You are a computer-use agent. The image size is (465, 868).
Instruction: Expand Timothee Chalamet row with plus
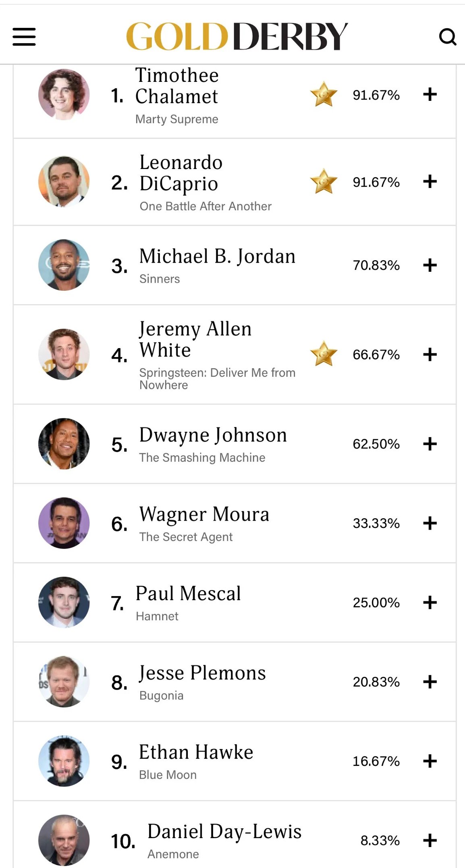[430, 95]
